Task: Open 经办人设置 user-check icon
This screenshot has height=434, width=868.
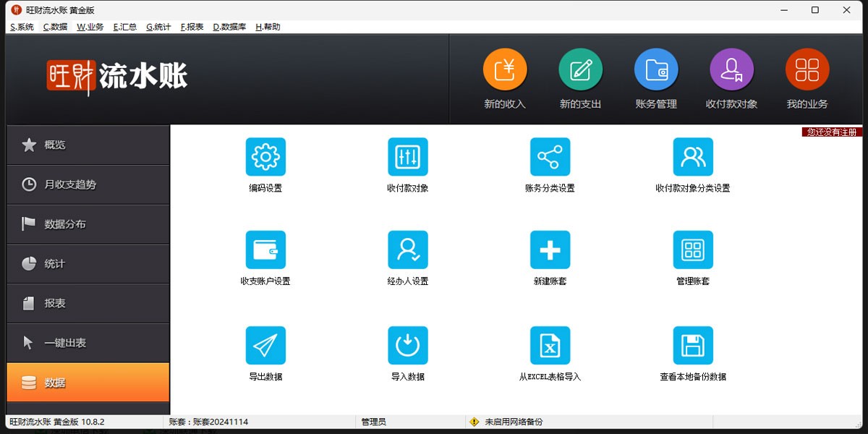Action: coord(408,250)
